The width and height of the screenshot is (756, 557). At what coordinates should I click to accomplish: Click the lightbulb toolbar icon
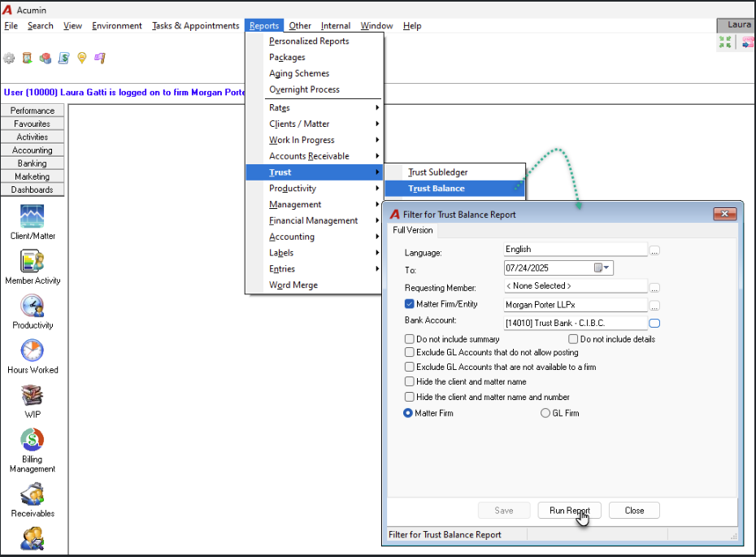point(82,59)
